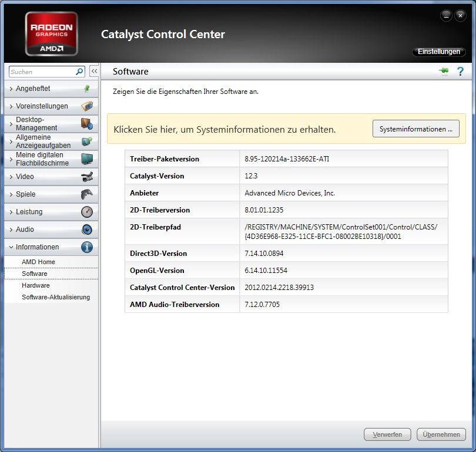Image resolution: width=476 pixels, height=452 pixels.
Task: Click the Übernehmen button
Action: coord(441,434)
